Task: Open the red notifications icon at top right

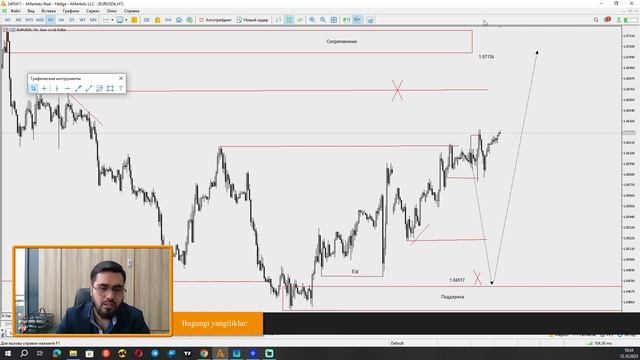Action: click(x=607, y=20)
